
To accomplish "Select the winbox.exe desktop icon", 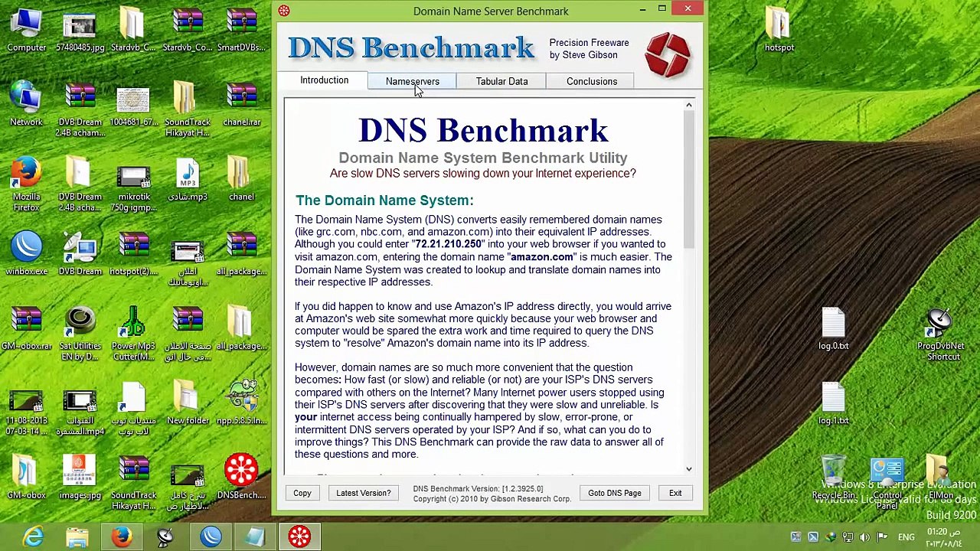I will coord(26,254).
